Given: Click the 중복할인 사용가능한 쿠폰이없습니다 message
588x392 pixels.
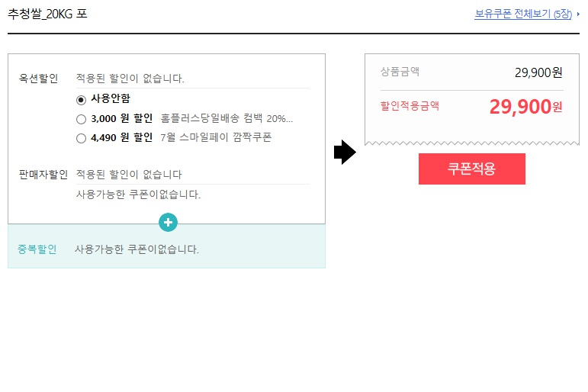Looking at the screenshot, I should tap(137, 249).
